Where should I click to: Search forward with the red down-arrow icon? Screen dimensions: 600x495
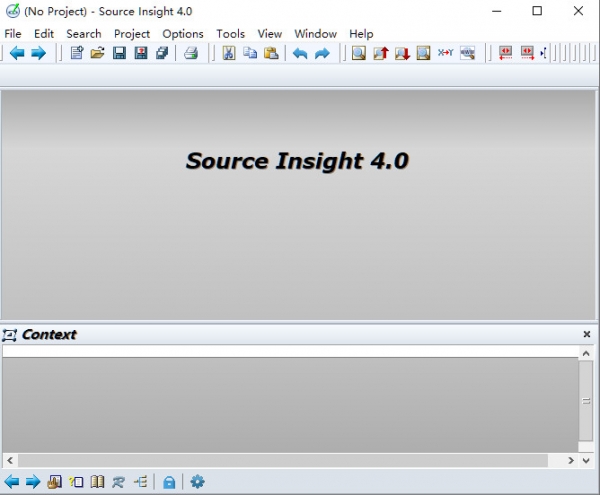(x=402, y=53)
